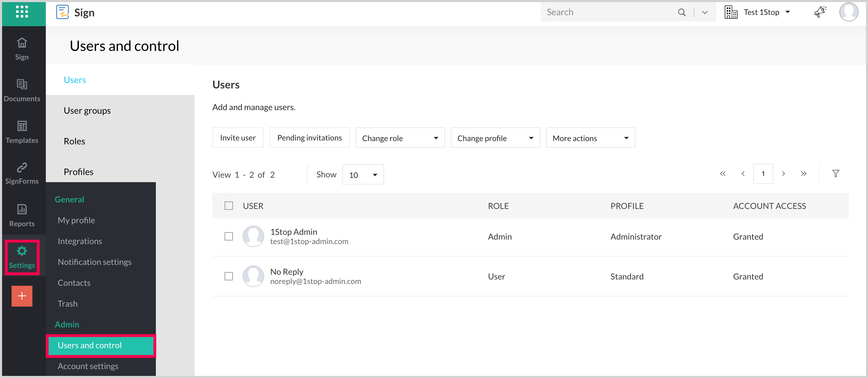Click the red plus create button

[22, 296]
